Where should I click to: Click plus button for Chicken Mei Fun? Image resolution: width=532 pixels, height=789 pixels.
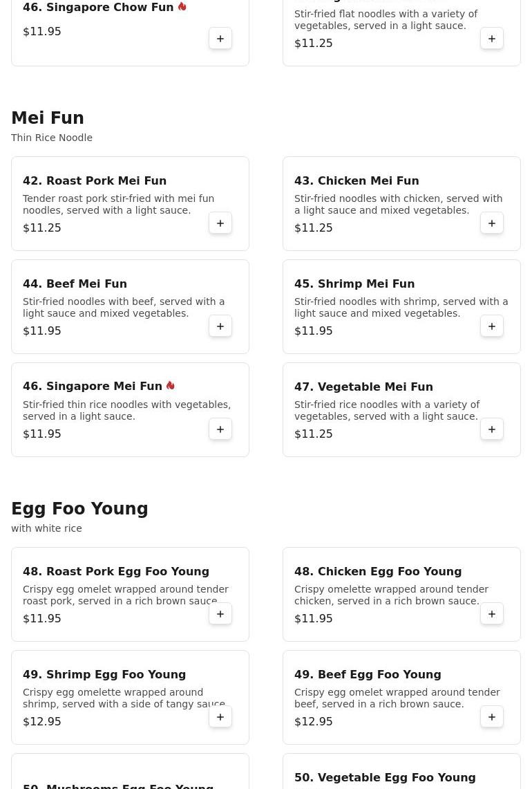(x=492, y=223)
